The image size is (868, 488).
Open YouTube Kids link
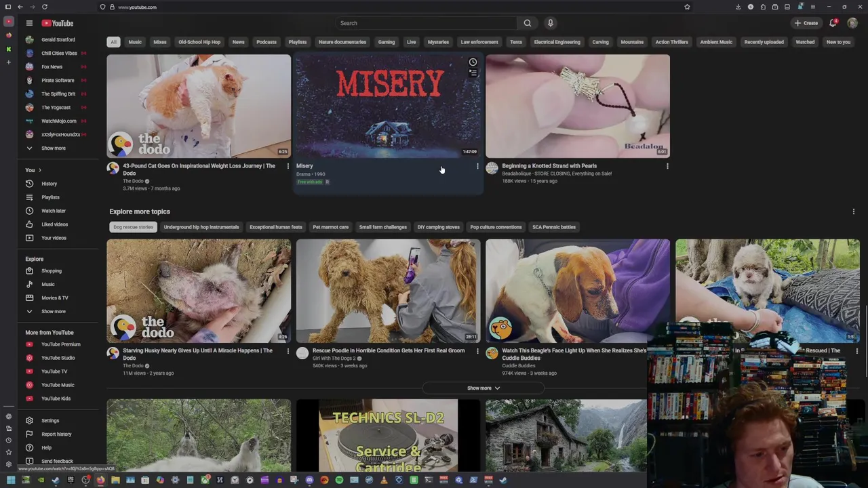point(56,399)
